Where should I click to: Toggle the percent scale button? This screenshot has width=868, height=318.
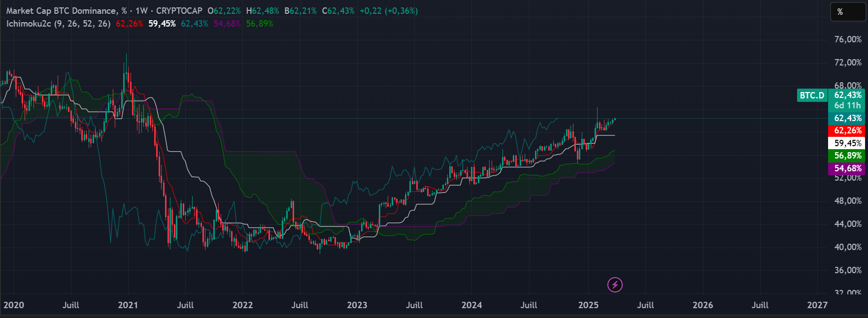tap(847, 12)
